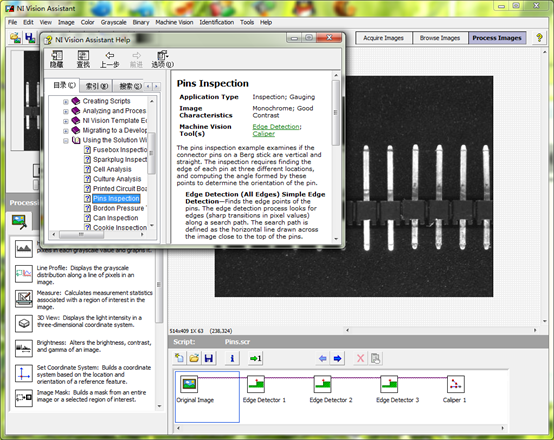Viewport: 554px width, 440px height.
Task: Expand the Creating Scripts help topic
Action: click(66, 101)
